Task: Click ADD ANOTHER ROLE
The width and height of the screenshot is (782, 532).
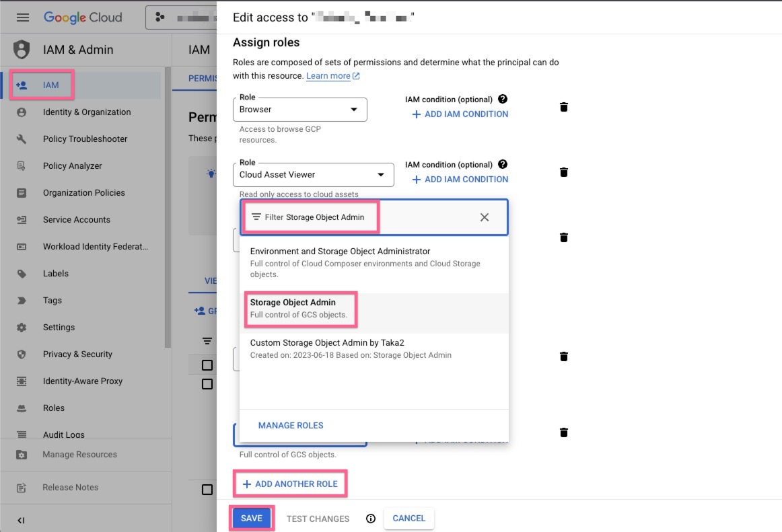Action: coord(290,484)
